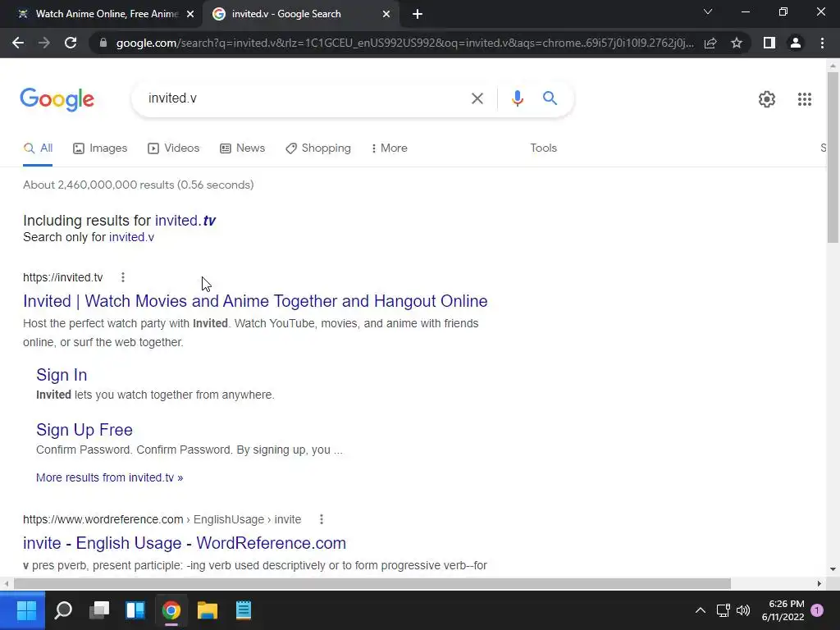Screen dimensions: 840x630
Task: Open the Windows Start menu
Action: (25, 610)
